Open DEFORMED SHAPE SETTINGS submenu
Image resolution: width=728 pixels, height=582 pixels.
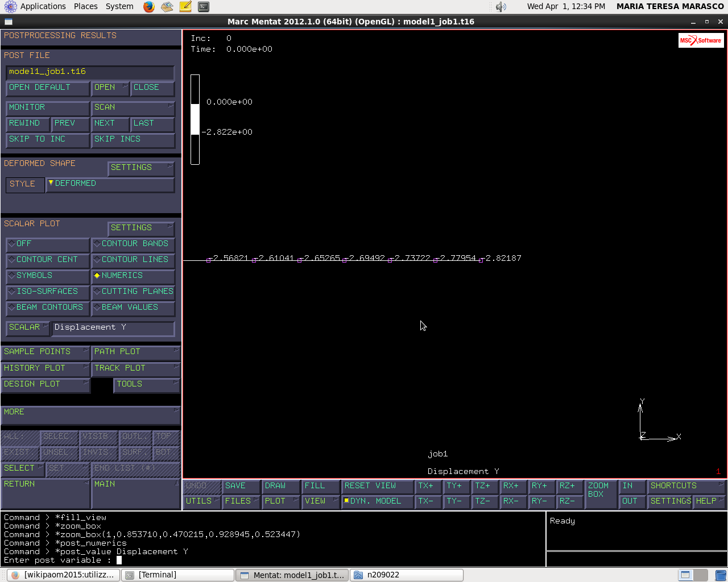[141, 168]
